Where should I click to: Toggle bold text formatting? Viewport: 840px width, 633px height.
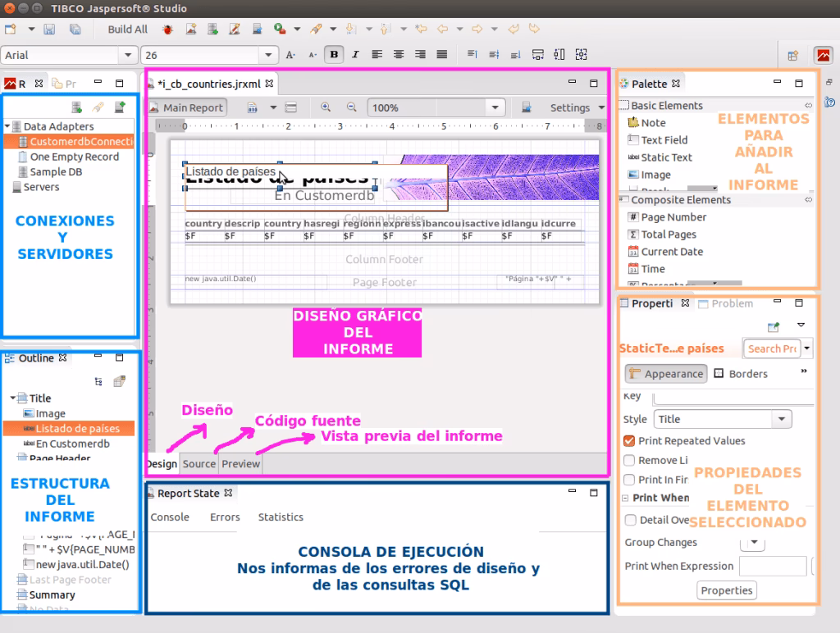tap(334, 55)
